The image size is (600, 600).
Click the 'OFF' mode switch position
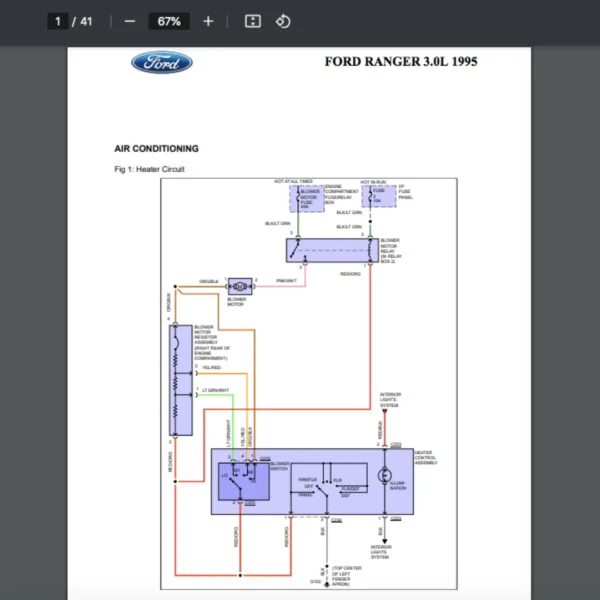[309, 486]
